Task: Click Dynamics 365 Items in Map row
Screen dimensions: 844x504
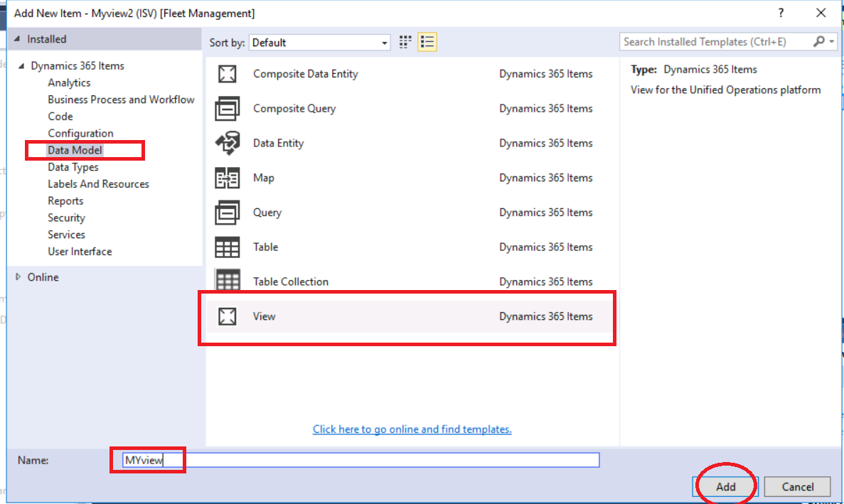Action: coord(546,178)
